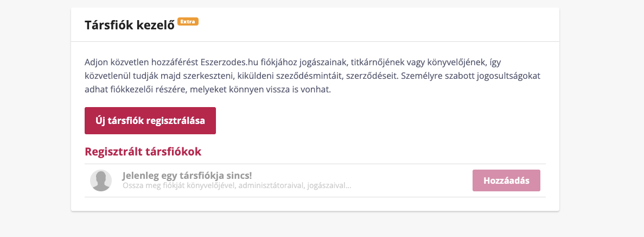Click the pink Hozzáadás button

point(506,180)
